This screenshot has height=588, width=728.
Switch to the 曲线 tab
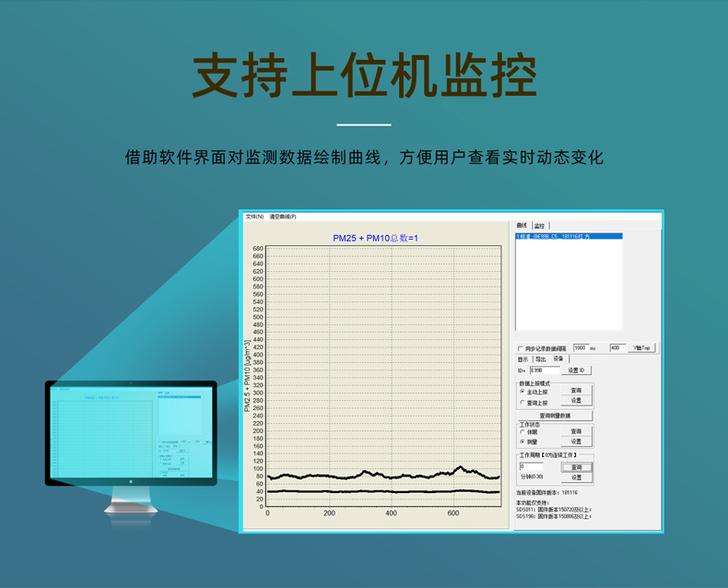coord(522,225)
